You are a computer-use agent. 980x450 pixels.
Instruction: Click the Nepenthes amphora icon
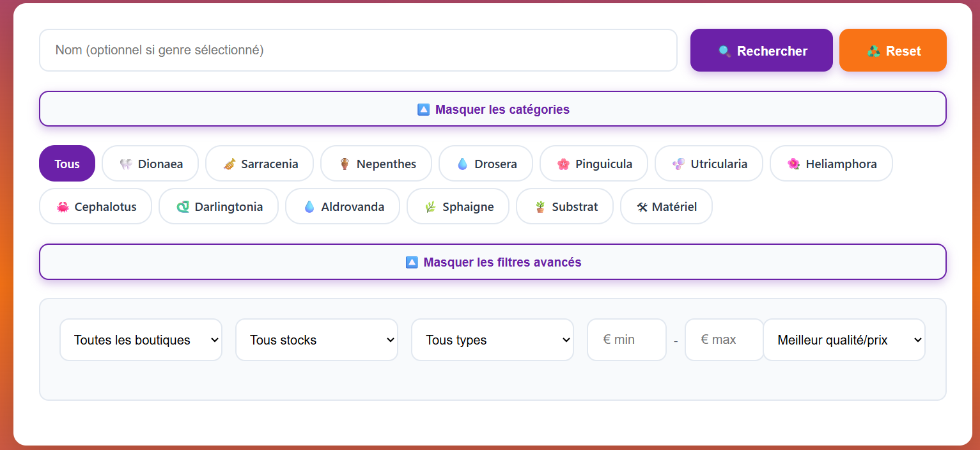345,164
